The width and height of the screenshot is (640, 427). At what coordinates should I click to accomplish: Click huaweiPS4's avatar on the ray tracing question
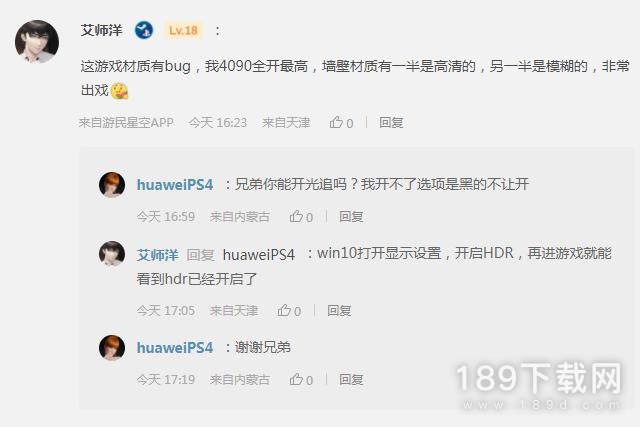click(112, 185)
